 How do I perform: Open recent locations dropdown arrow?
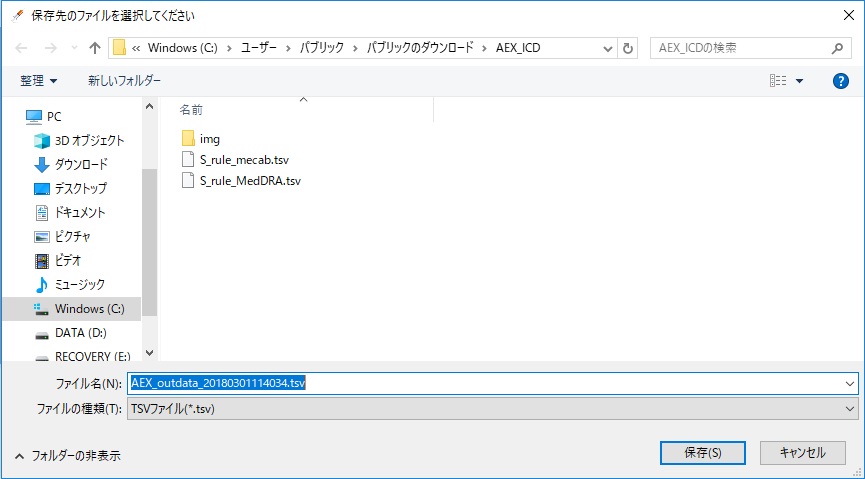click(x=74, y=49)
